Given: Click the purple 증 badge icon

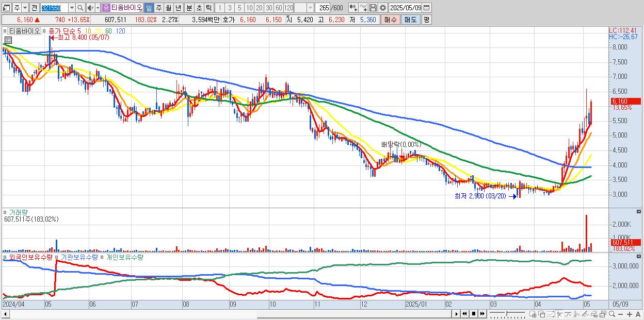Looking at the screenshot, I should (x=106, y=8).
